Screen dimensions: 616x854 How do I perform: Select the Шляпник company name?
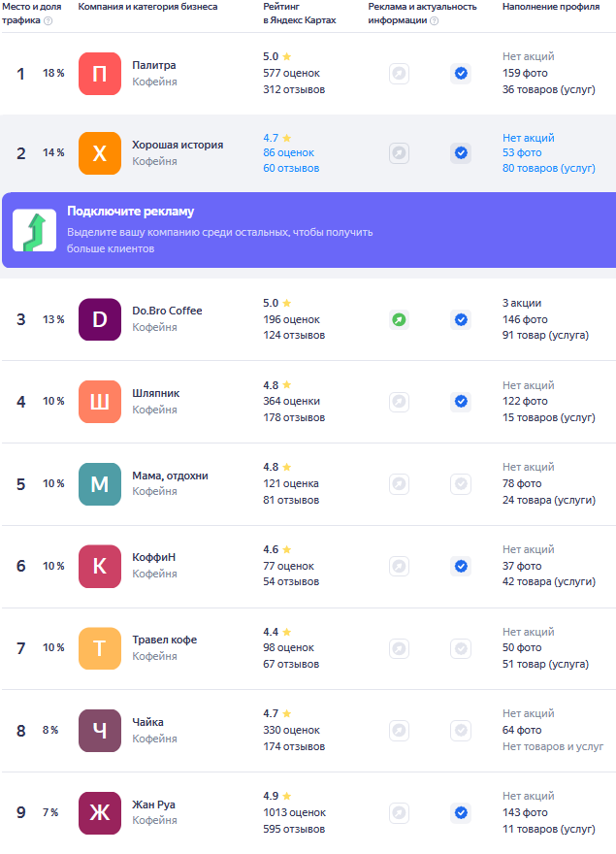[x=156, y=393]
